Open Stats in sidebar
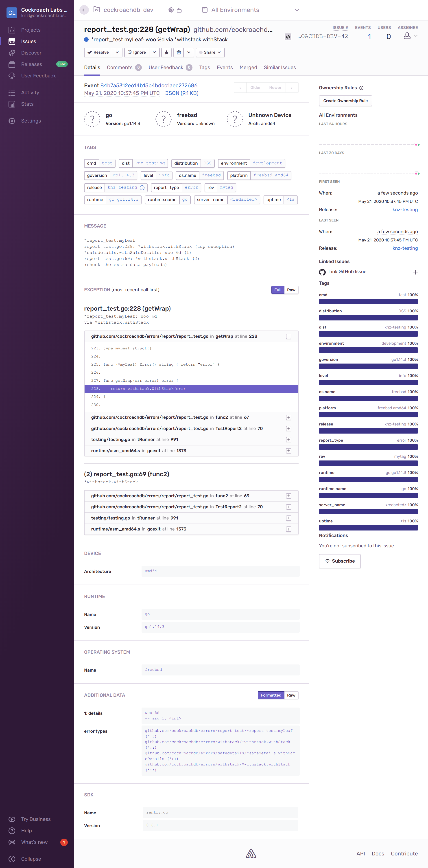The width and height of the screenshot is (428, 868). (x=27, y=104)
